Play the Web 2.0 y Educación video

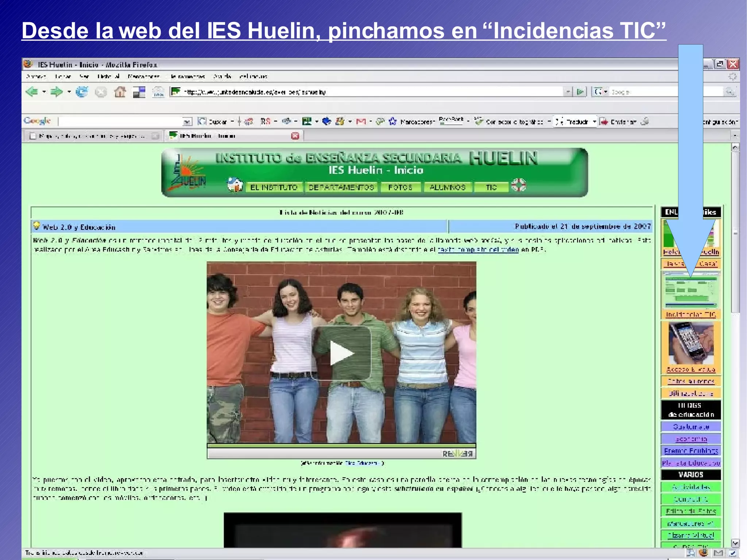click(341, 353)
